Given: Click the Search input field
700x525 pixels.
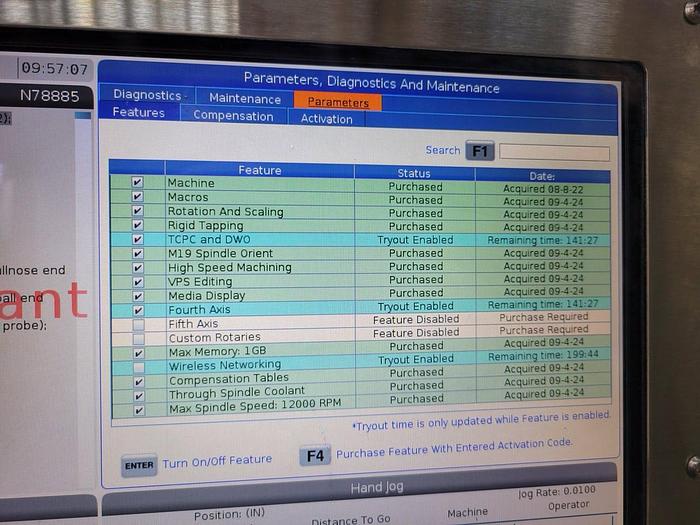Looking at the screenshot, I should tap(554, 153).
